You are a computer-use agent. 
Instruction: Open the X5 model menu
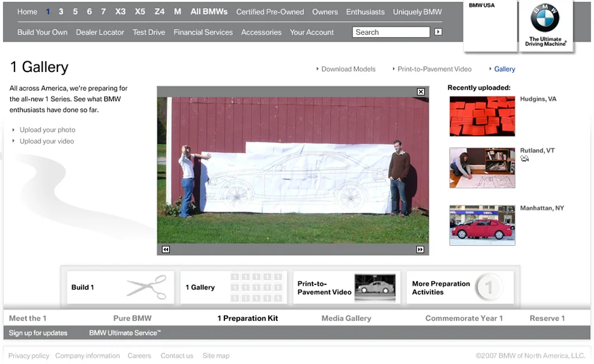tap(140, 12)
